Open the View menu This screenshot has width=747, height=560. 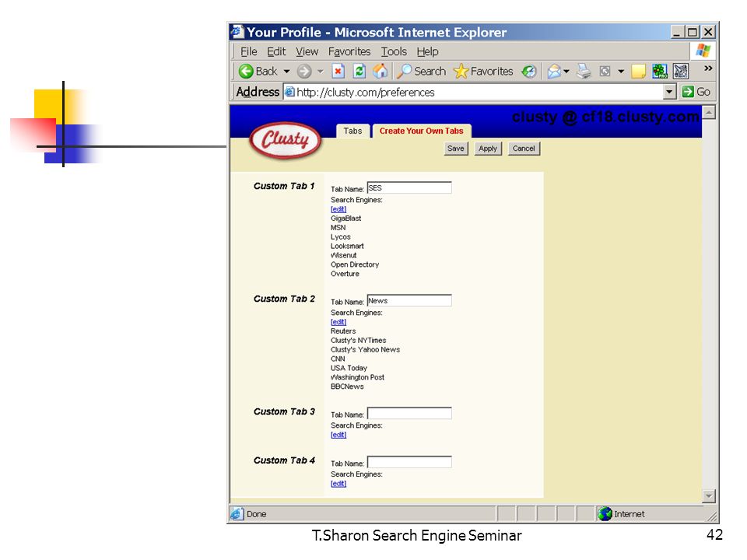pos(307,51)
